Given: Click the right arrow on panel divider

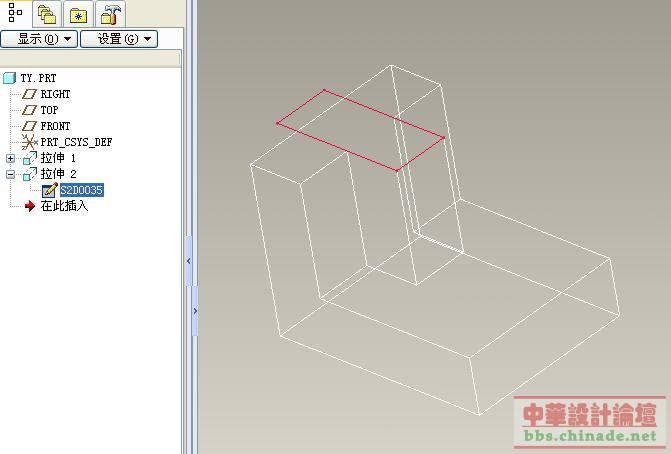Looking at the screenshot, I should coord(195,311).
